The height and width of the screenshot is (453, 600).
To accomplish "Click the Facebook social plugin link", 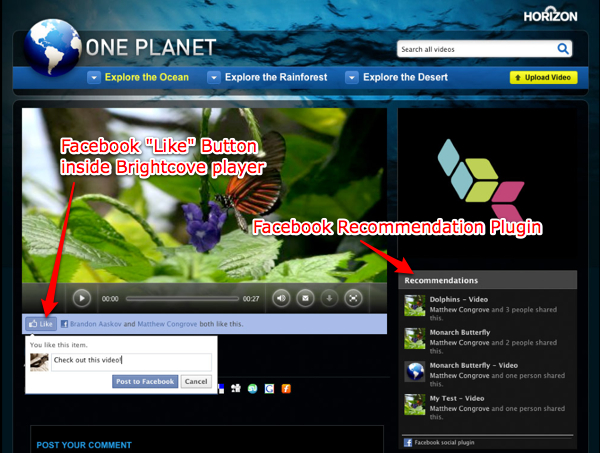I will (x=444, y=442).
